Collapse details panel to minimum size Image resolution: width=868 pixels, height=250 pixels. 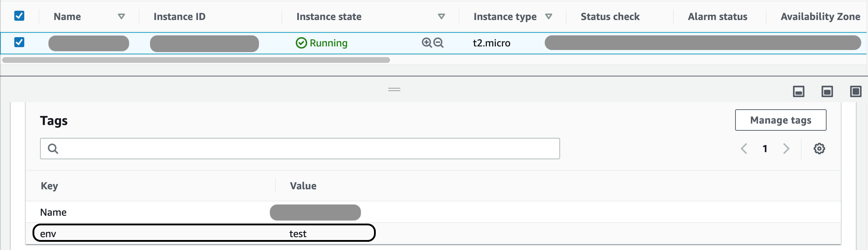798,92
